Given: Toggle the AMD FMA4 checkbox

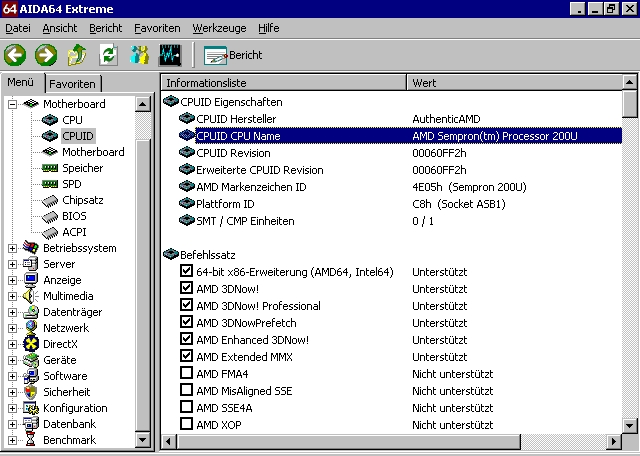Looking at the screenshot, I should 187,373.
